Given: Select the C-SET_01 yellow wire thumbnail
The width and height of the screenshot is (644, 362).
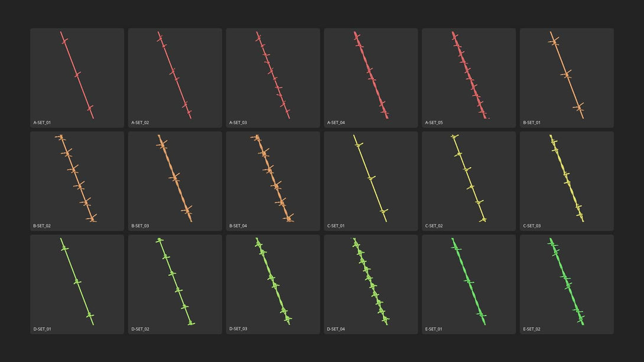Looking at the screenshot, I should tap(371, 181).
